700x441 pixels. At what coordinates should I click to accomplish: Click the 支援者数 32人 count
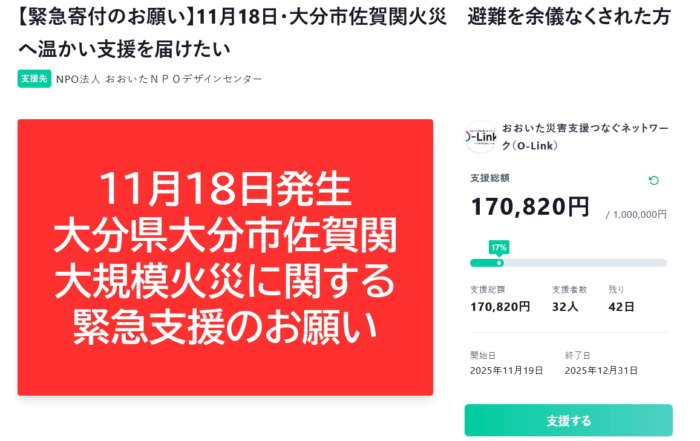pos(565,307)
